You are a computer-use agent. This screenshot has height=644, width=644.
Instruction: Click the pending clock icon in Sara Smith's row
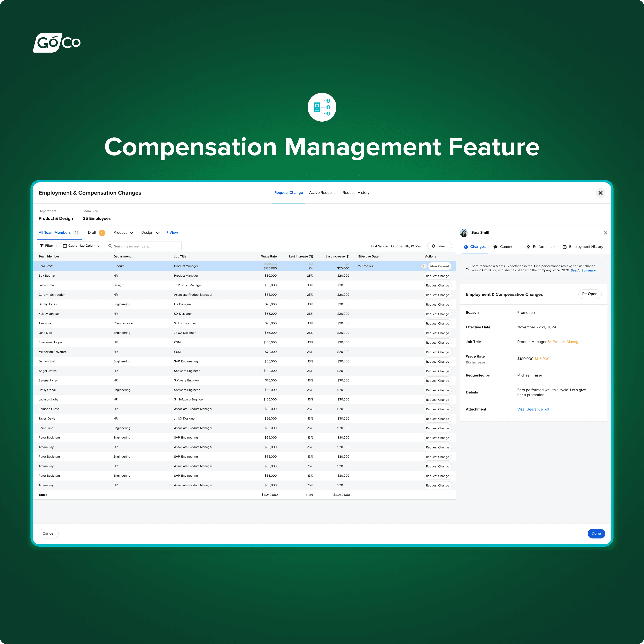coord(424,266)
